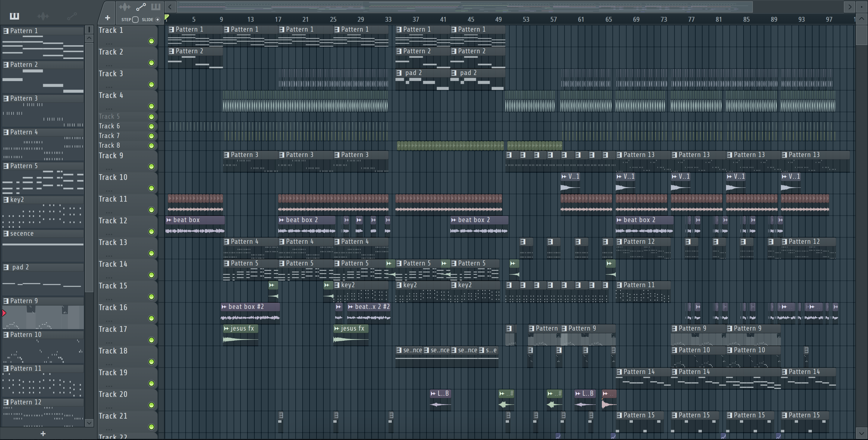Mute Track 1 with its green light
The height and width of the screenshot is (440, 868).
click(x=152, y=41)
